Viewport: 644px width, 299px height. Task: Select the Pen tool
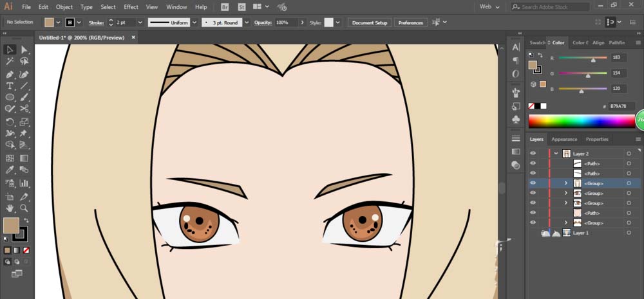click(x=10, y=74)
